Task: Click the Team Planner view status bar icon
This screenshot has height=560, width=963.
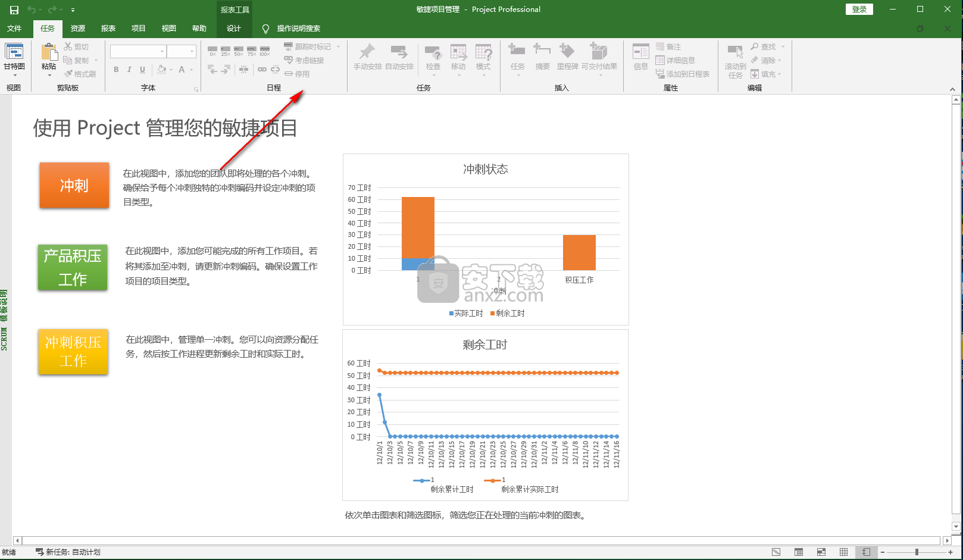Action: pos(821,552)
